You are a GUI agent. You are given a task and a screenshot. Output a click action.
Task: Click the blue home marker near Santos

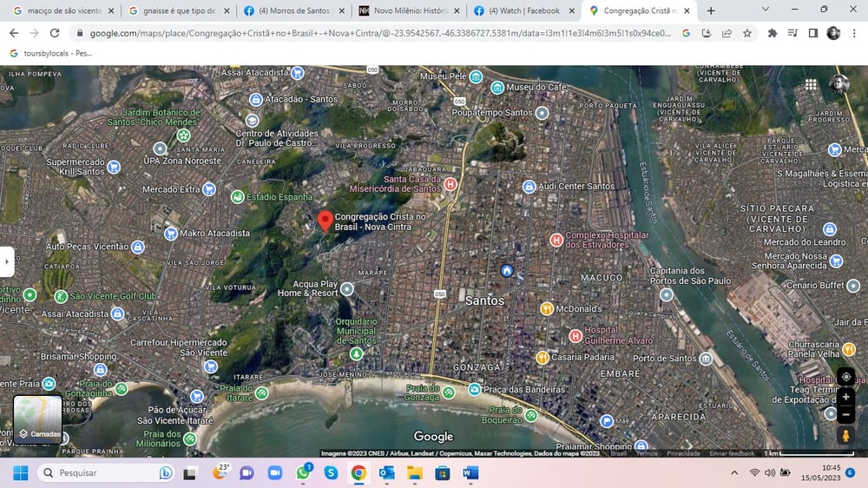click(507, 270)
